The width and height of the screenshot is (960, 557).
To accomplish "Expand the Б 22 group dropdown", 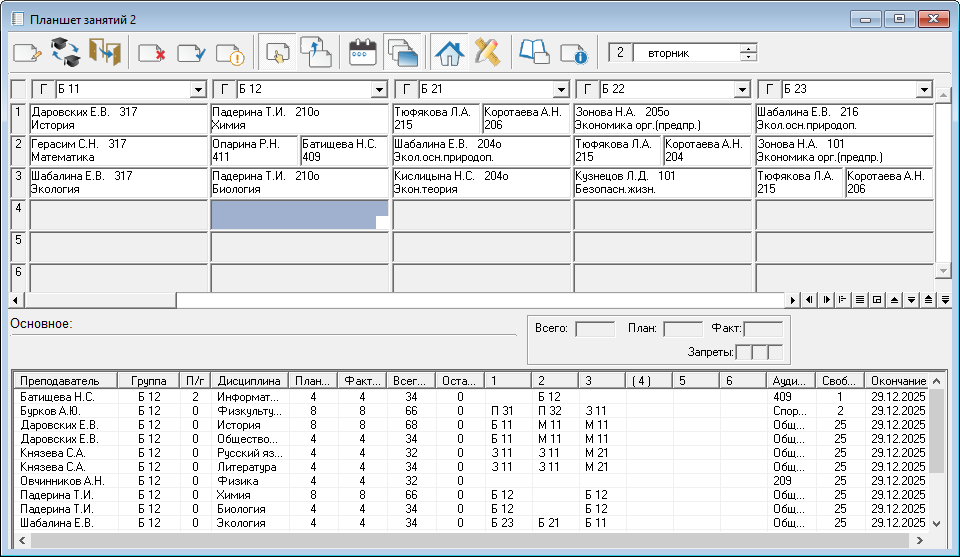I will [x=742, y=90].
